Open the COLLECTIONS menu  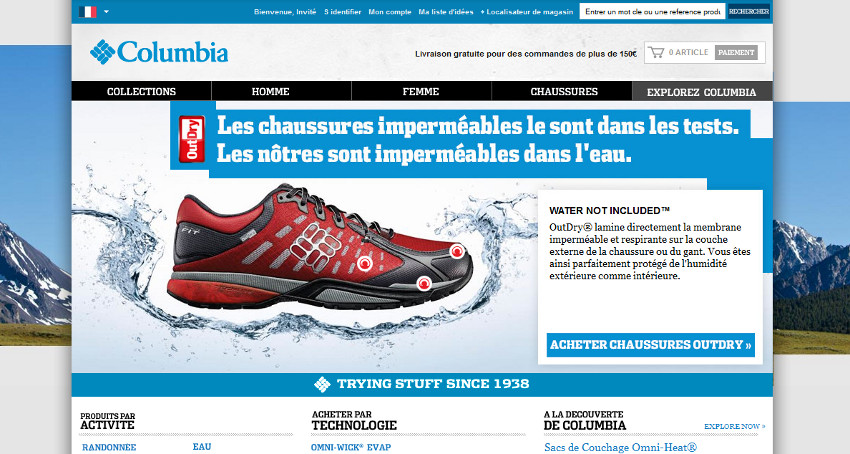coord(141,91)
